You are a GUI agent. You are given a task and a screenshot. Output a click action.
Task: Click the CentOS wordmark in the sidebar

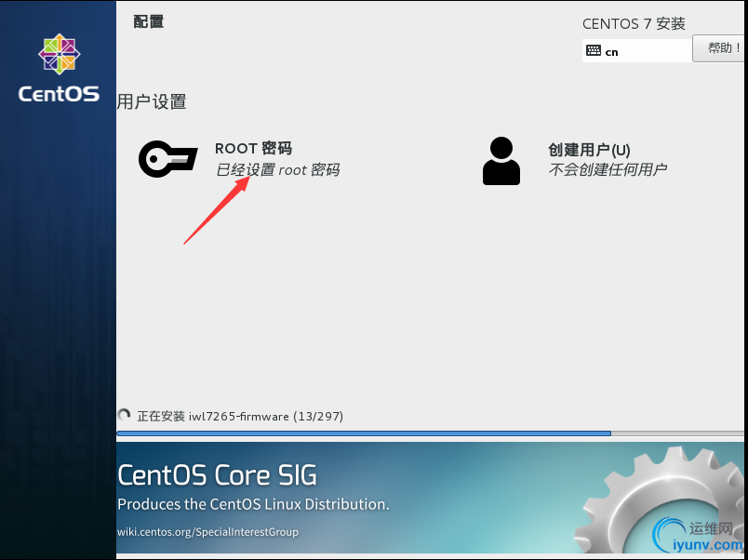point(60,94)
